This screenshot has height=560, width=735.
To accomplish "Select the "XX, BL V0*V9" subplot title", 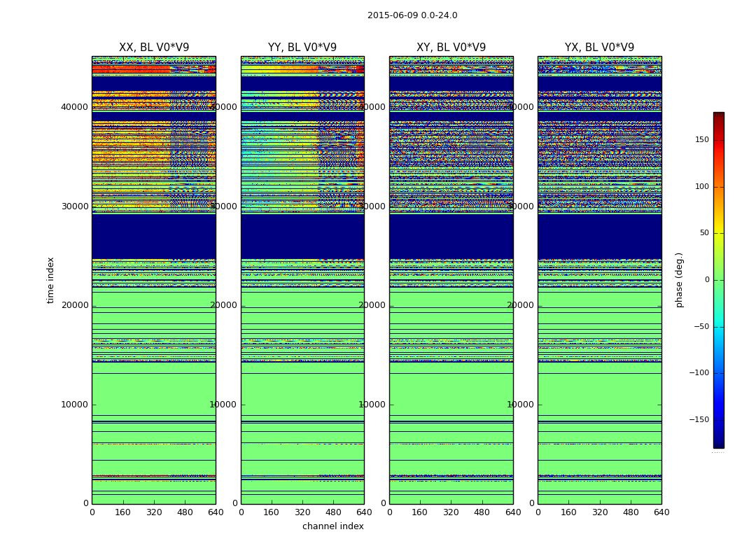I will (154, 48).
